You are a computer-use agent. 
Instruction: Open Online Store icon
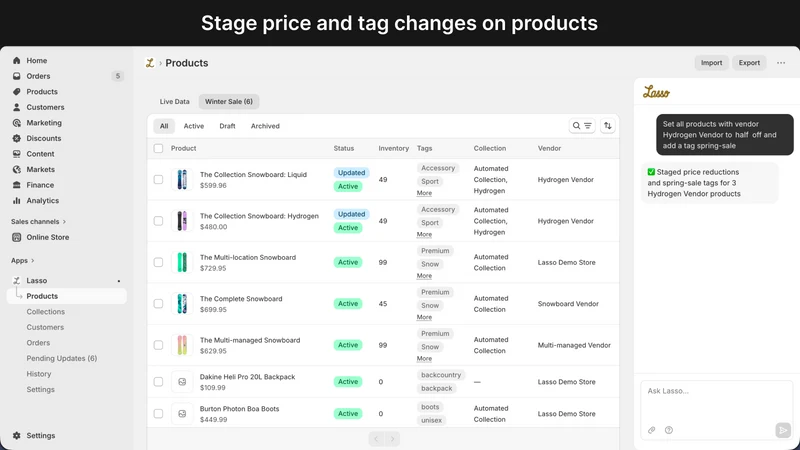pyautogui.click(x=16, y=237)
